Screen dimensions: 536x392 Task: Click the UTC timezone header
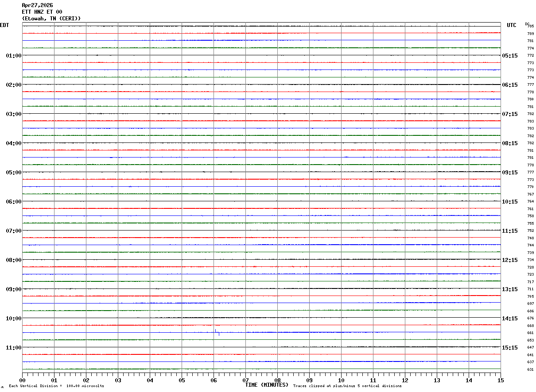coord(511,25)
